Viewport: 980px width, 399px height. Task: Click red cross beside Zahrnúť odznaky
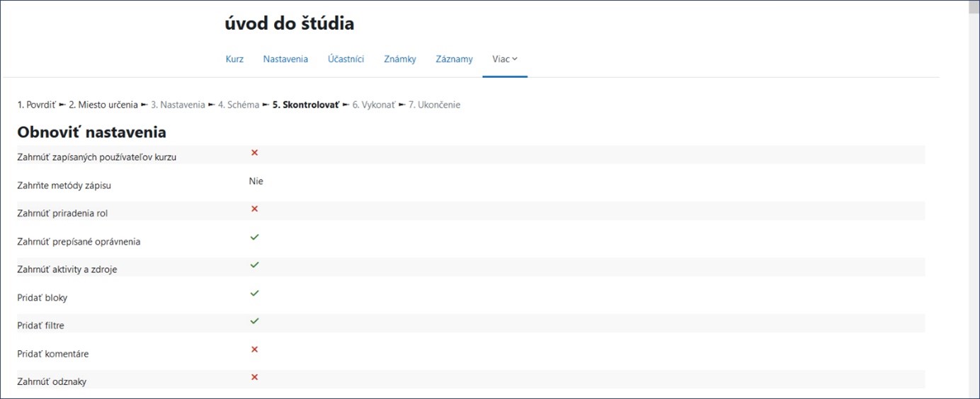tap(254, 377)
